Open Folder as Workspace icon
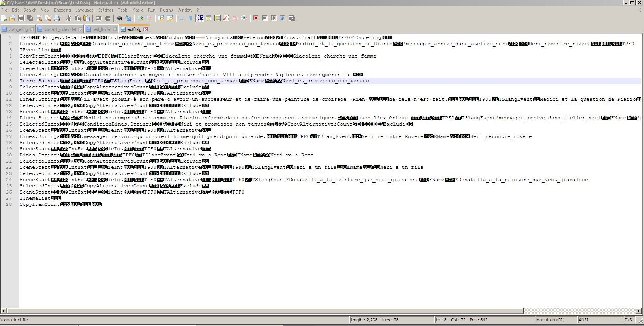The image size is (644, 326). (235, 18)
